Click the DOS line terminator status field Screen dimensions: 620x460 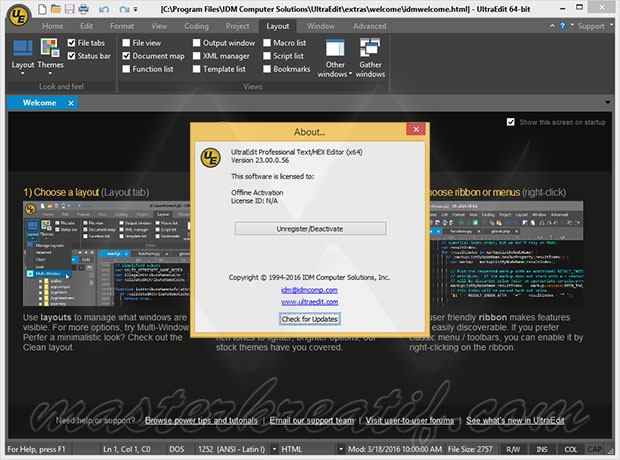coord(177,449)
